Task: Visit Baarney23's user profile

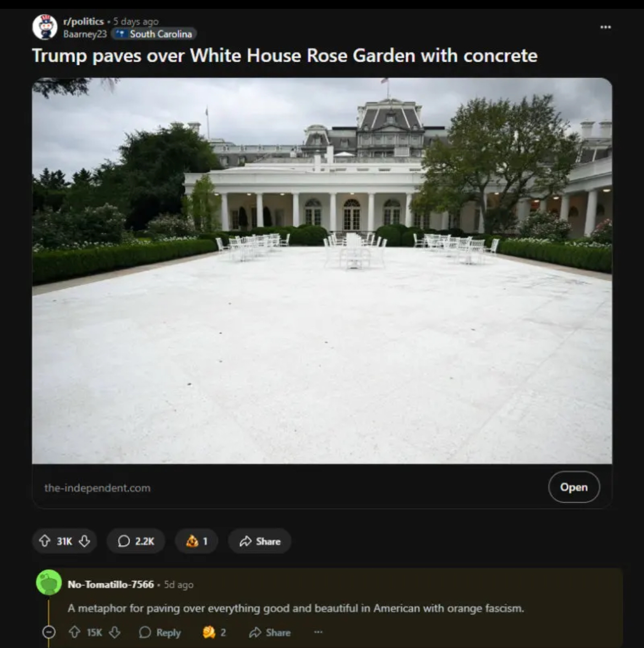Action: click(85, 34)
